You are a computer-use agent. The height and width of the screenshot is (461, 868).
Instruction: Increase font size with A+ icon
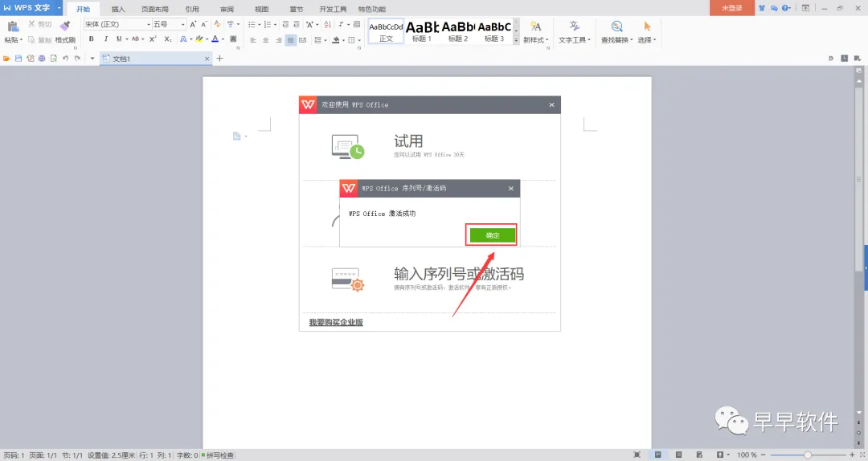point(193,24)
